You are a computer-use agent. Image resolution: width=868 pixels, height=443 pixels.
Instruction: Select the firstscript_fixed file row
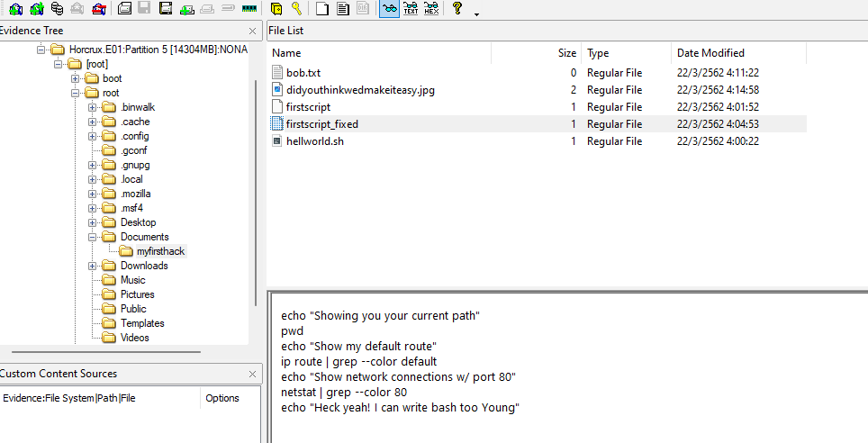537,124
